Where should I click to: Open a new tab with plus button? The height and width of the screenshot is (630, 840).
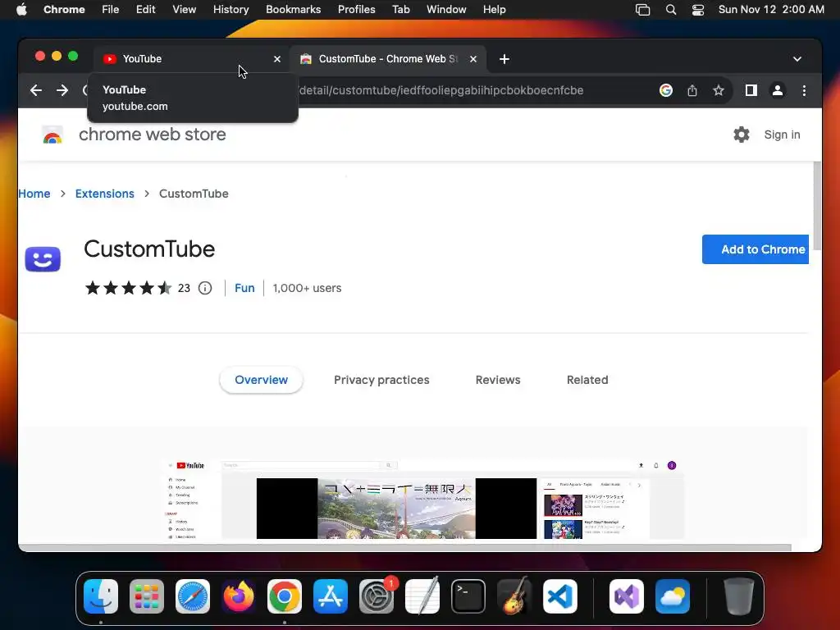(x=504, y=59)
